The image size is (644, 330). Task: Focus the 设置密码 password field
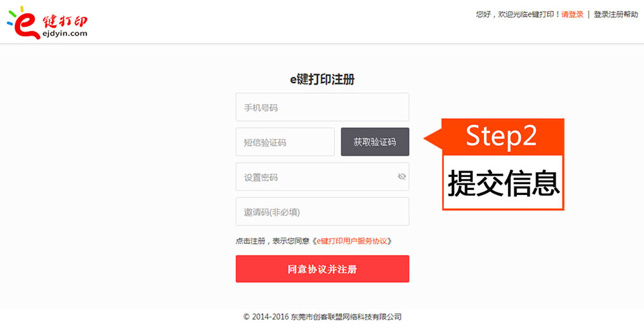coord(323,177)
